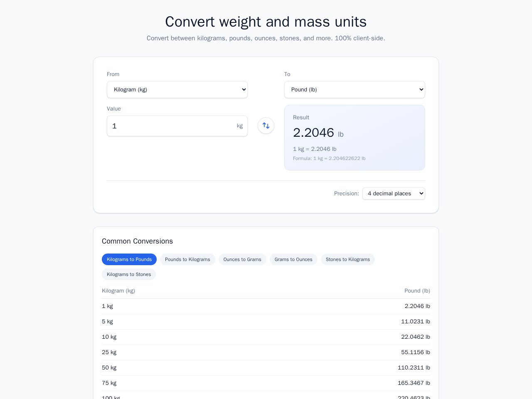Click the 110.2311 lb table cell
The width and height of the screenshot is (532, 399).
click(414, 368)
